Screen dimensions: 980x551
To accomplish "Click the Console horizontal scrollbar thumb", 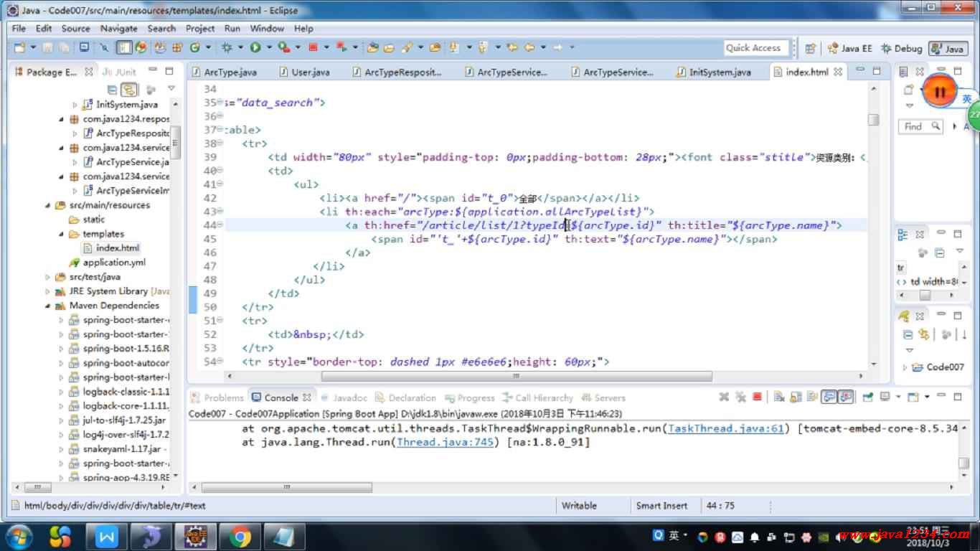I will coord(287,487).
